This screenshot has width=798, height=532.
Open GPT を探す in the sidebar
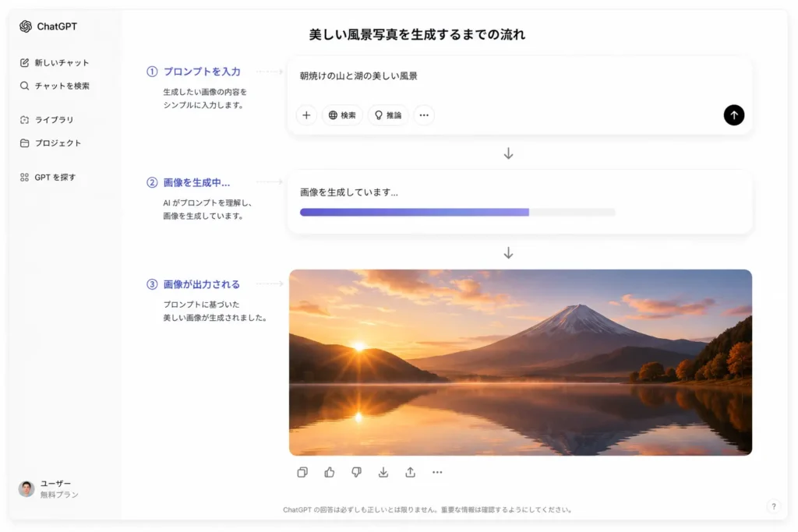point(48,178)
